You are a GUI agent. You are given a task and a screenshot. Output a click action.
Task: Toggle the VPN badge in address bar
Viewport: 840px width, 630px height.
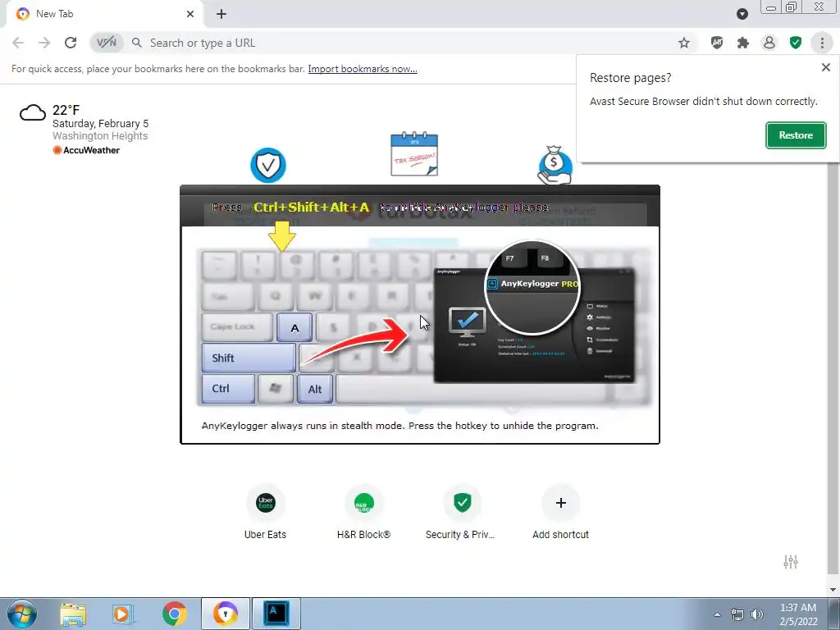[106, 43]
